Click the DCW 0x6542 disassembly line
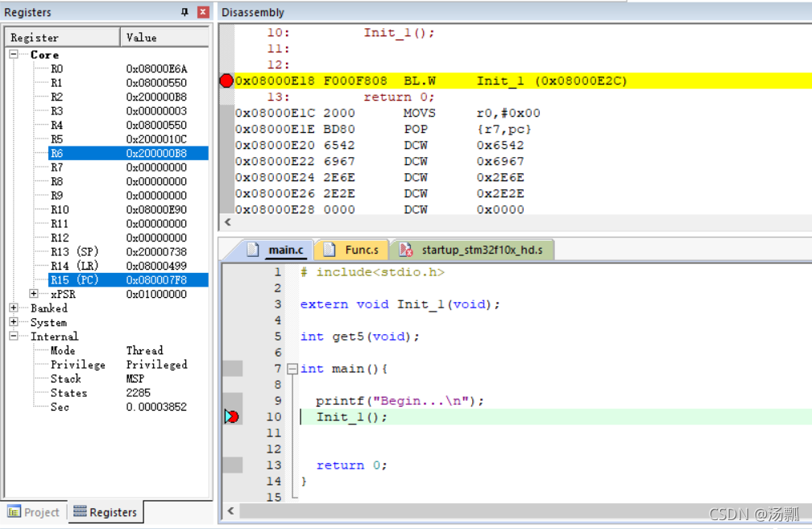Screen dimensions: 812x529 click(x=379, y=145)
